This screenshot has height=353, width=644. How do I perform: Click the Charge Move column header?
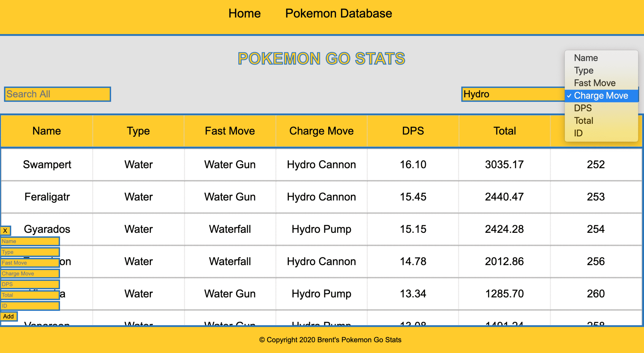pos(321,131)
